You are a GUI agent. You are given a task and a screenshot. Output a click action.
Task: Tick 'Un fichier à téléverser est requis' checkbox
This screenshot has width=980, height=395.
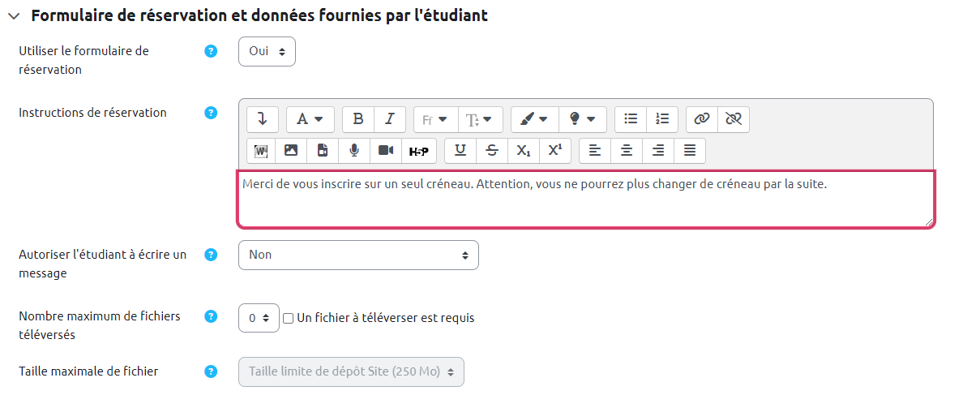[288, 319]
